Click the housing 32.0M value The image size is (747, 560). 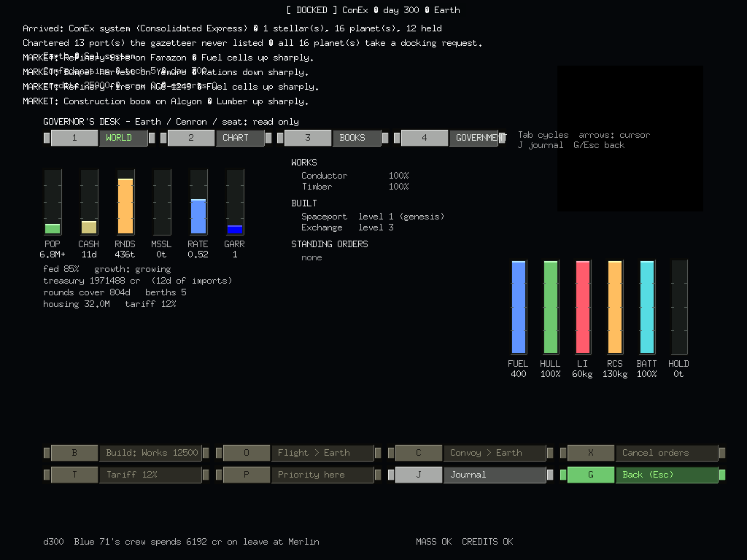pyautogui.click(x=76, y=304)
